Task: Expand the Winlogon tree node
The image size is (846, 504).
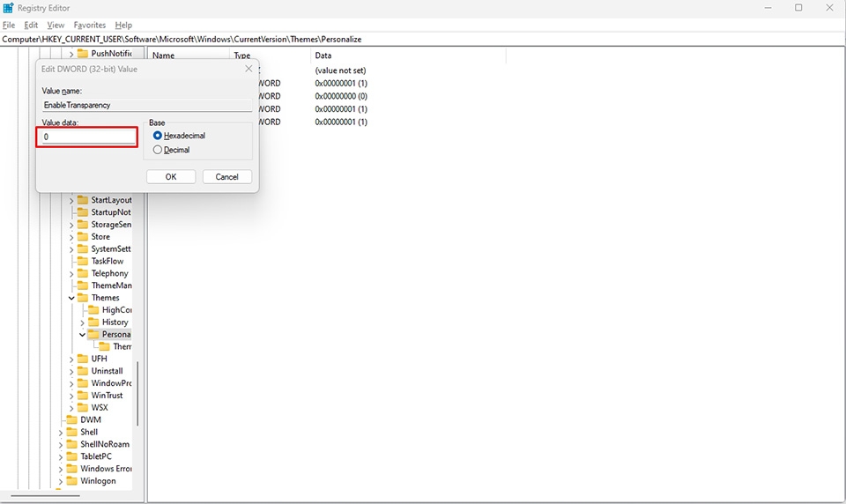Action: (61, 481)
